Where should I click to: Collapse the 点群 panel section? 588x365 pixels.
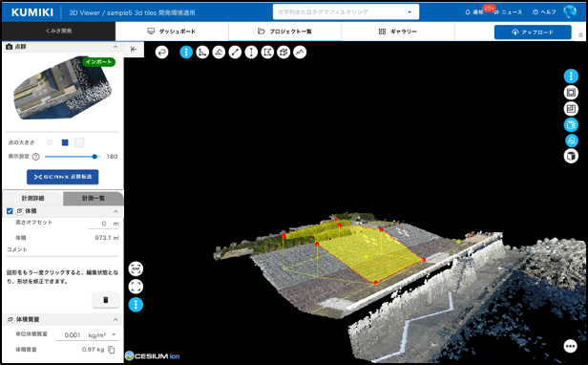click(x=115, y=47)
